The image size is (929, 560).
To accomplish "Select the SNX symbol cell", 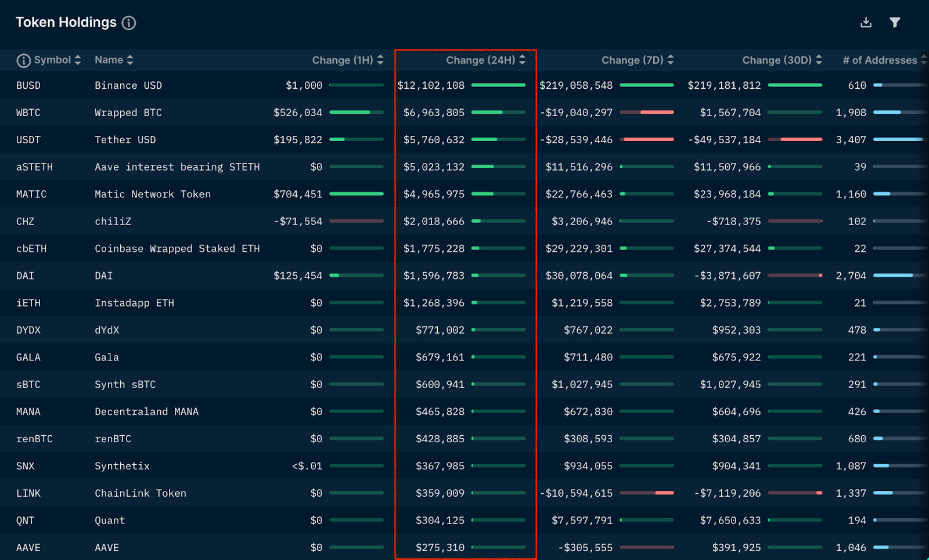I will (x=26, y=466).
